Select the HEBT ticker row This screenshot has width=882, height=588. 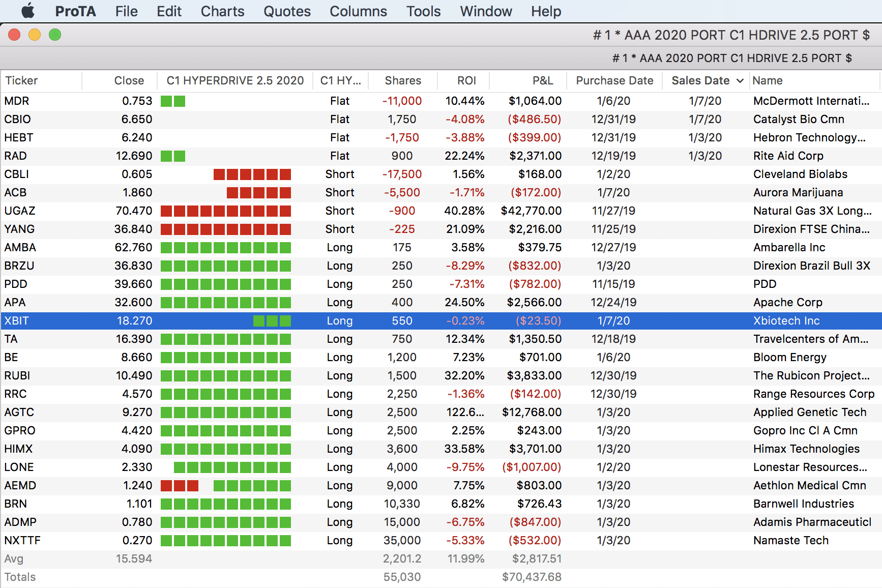click(x=441, y=137)
